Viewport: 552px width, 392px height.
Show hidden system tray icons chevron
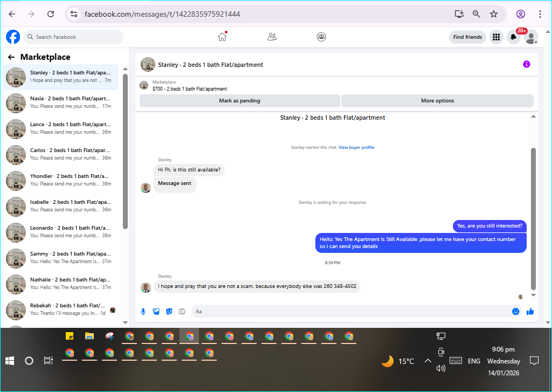pyautogui.click(x=427, y=361)
